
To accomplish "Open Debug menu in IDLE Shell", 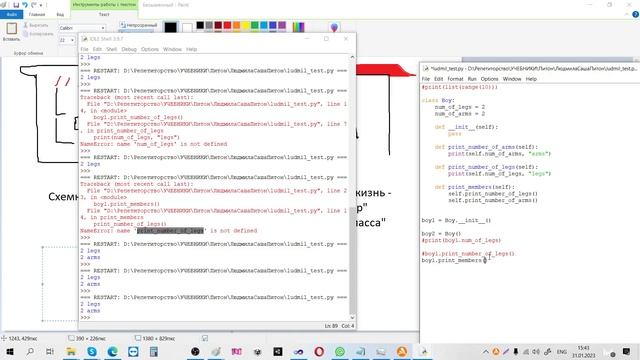I will (x=129, y=49).
